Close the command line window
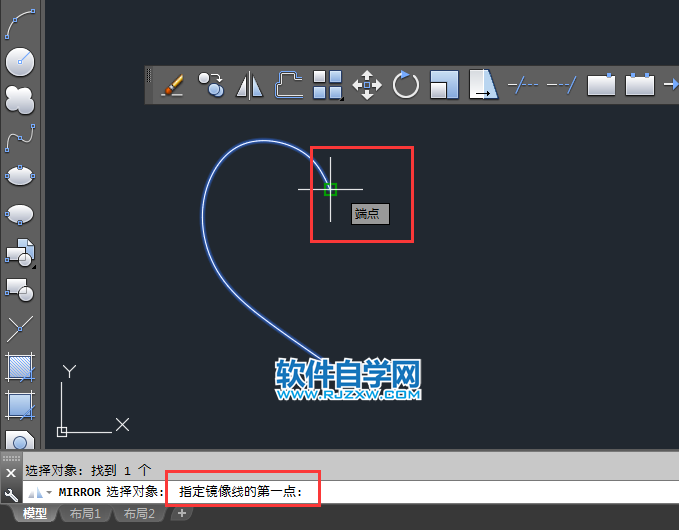The image size is (679, 530). pyautogui.click(x=11, y=473)
